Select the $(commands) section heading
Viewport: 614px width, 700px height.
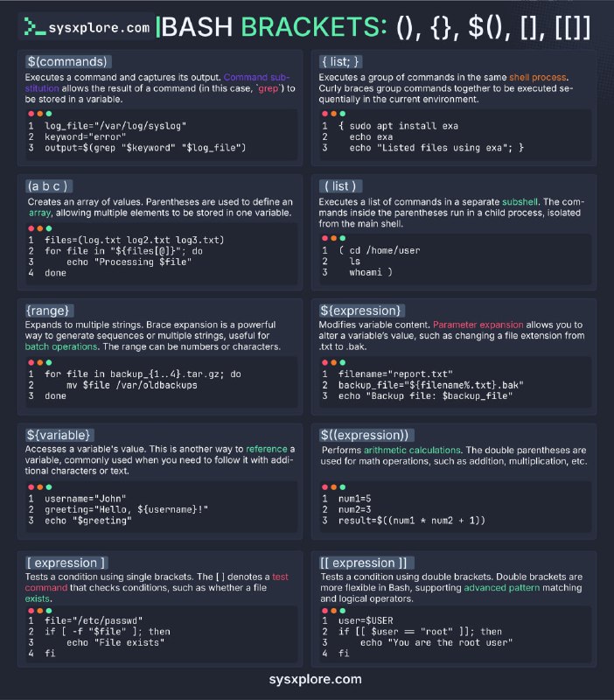pyautogui.click(x=67, y=61)
